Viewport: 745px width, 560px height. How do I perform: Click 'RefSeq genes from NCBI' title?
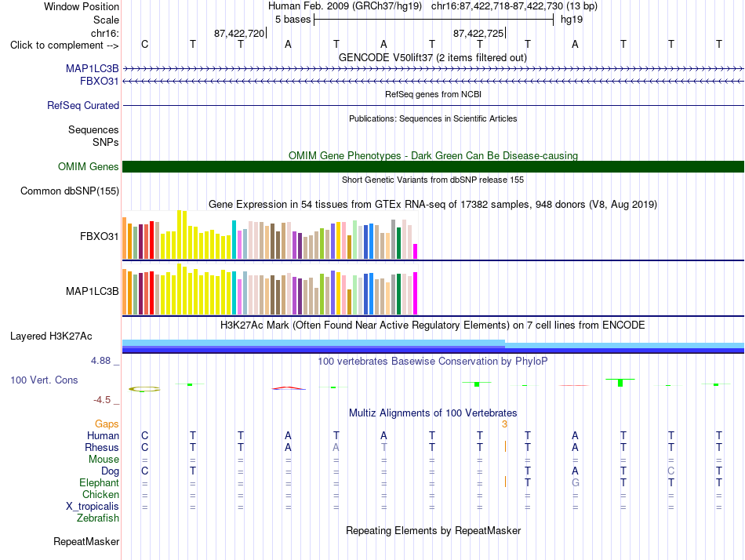point(433,94)
